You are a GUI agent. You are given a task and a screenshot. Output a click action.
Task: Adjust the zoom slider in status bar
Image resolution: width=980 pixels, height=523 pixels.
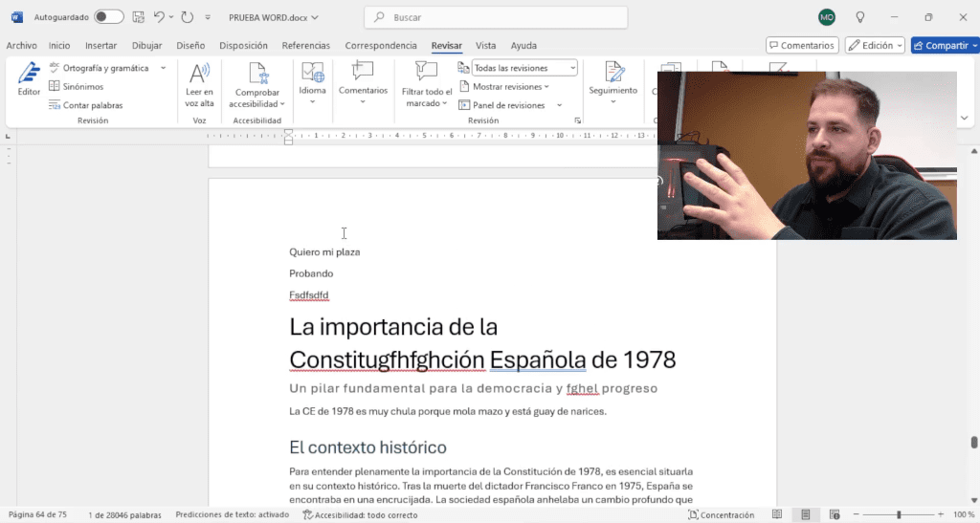click(898, 515)
